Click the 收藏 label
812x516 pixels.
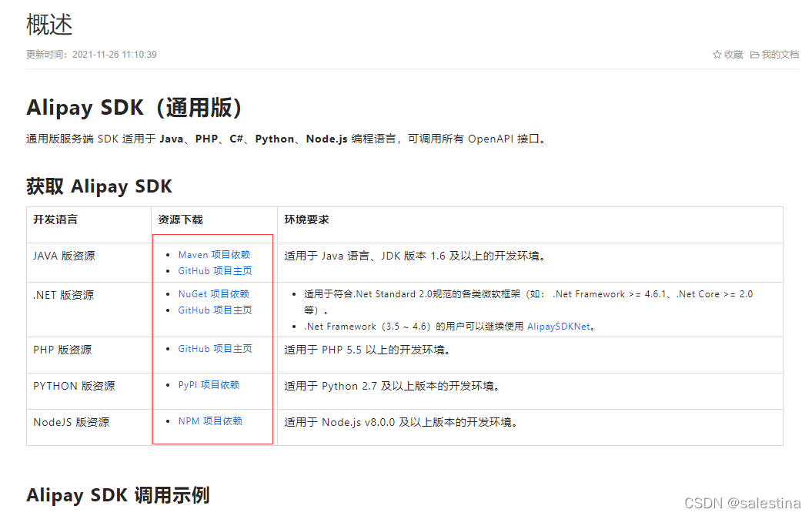733,55
